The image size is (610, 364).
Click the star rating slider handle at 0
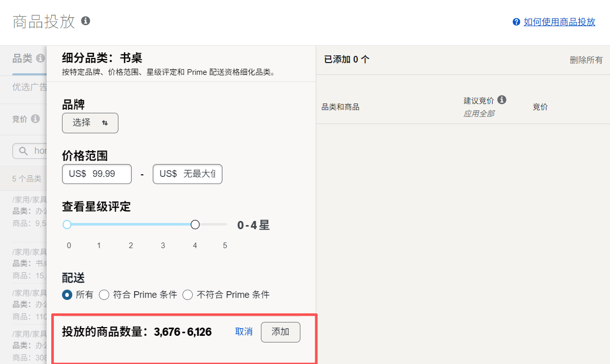click(x=67, y=225)
